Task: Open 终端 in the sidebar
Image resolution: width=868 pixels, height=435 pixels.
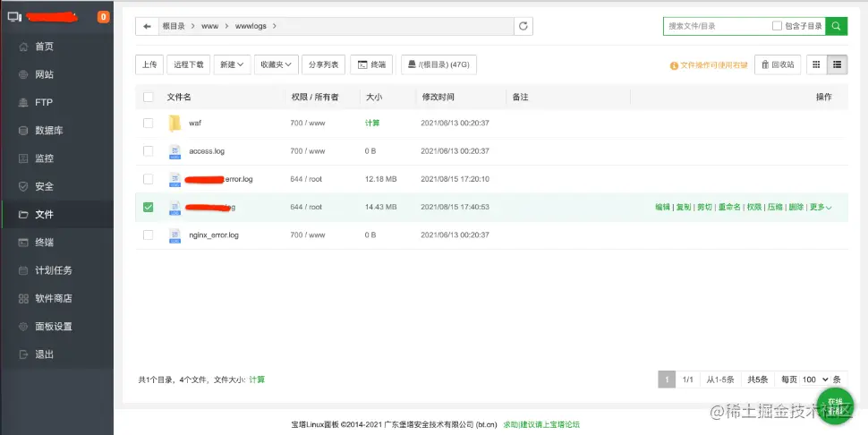Action: point(44,243)
